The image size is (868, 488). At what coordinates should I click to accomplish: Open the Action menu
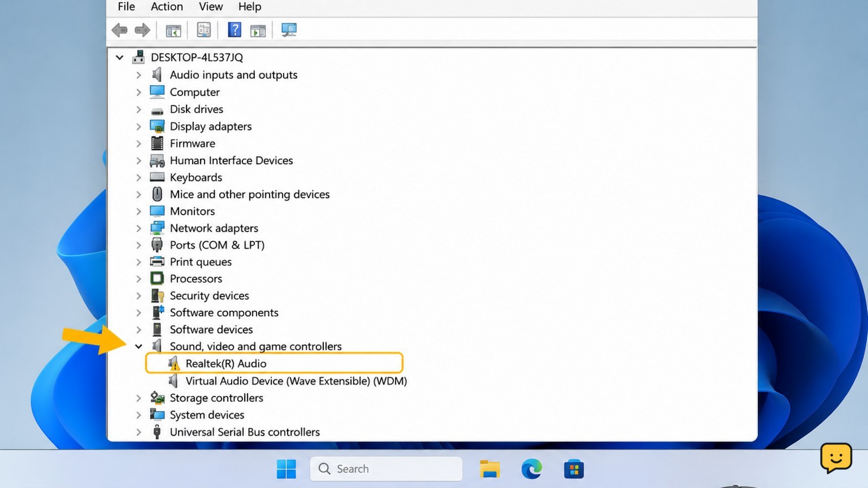167,7
